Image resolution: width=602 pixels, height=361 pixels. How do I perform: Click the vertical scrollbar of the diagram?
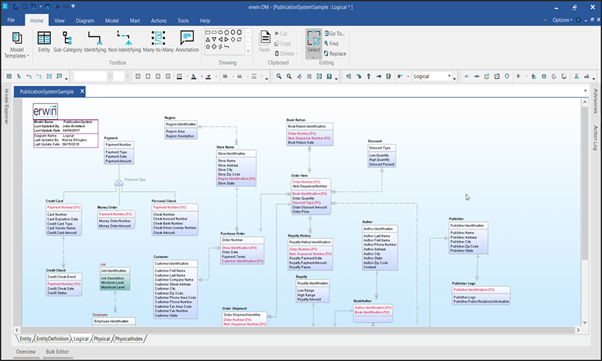pos(585,212)
